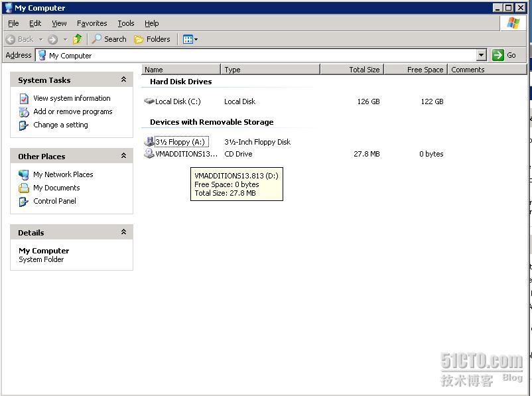Screen dimensions: 532x396
Task: Click the 0 bytes free space cell
Action: 431,154
